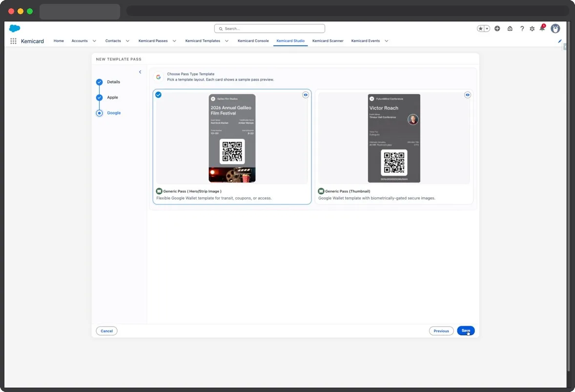Focus the global Search field
This screenshot has width=575, height=392.
pos(269,29)
